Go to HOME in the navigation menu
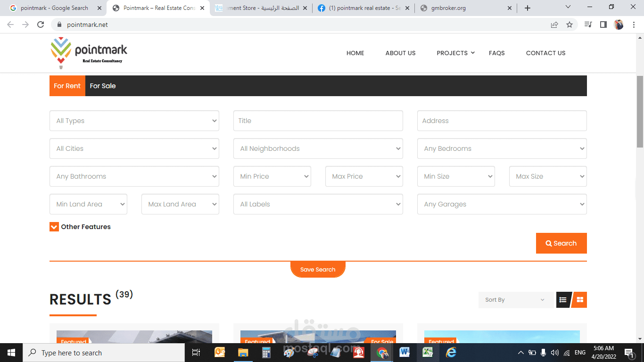Screen dimensions: 644x362 355,53
